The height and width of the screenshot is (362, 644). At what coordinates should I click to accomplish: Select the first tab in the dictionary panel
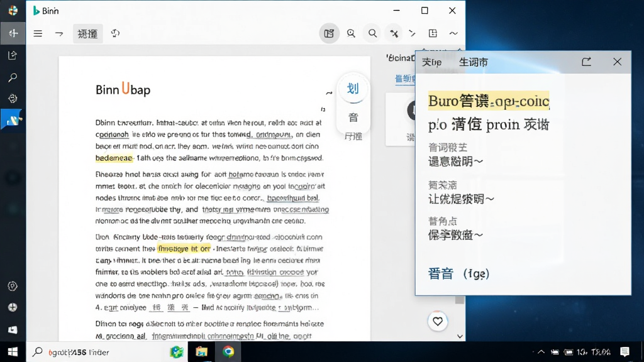coord(431,62)
